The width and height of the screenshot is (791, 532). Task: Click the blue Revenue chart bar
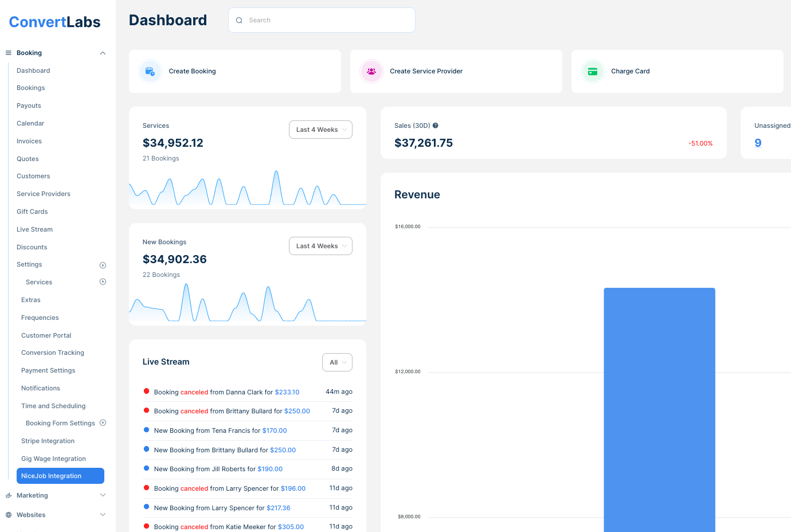point(659,409)
